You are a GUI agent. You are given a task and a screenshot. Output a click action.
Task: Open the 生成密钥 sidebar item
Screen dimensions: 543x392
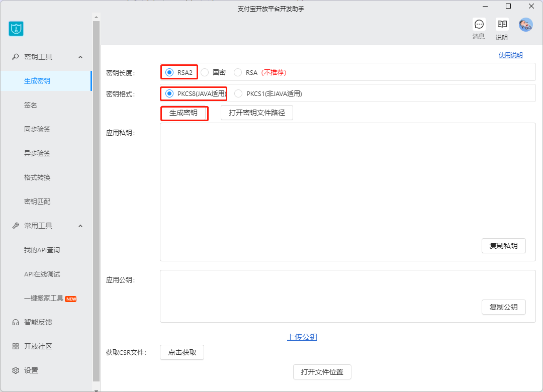[46, 81]
